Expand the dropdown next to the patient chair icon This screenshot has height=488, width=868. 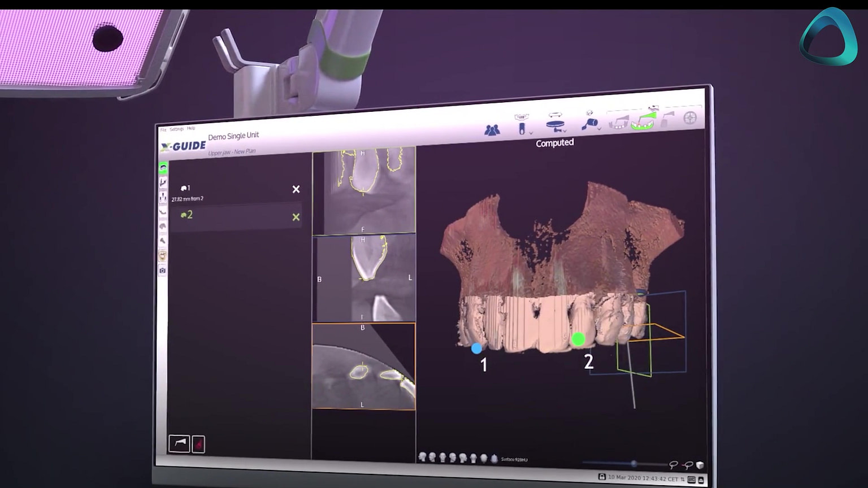point(564,130)
